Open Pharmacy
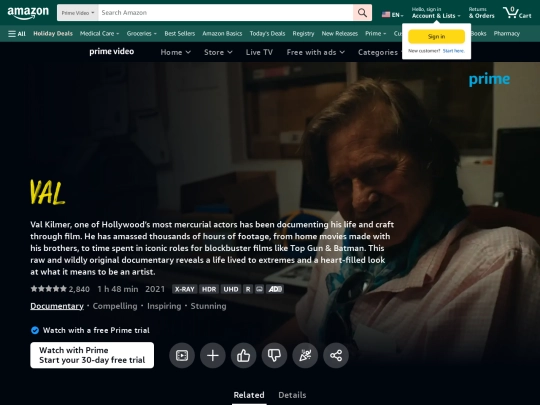 click(x=506, y=34)
